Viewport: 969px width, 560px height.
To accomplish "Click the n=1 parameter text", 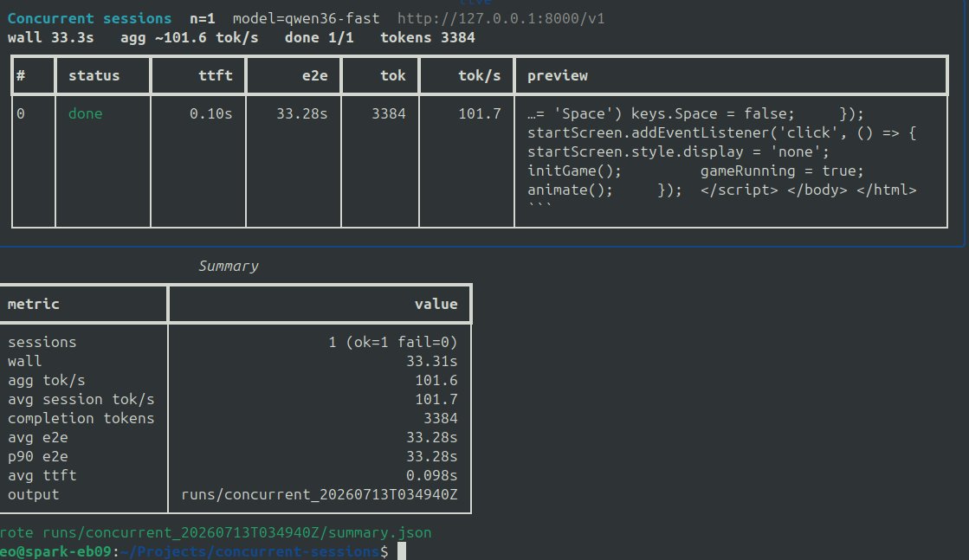I will tap(202, 18).
